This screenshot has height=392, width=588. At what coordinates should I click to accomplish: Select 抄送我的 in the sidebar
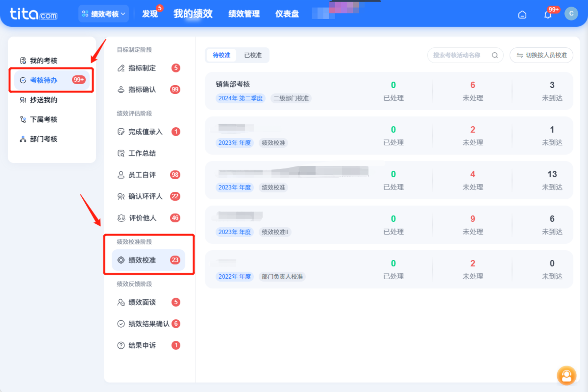point(43,100)
